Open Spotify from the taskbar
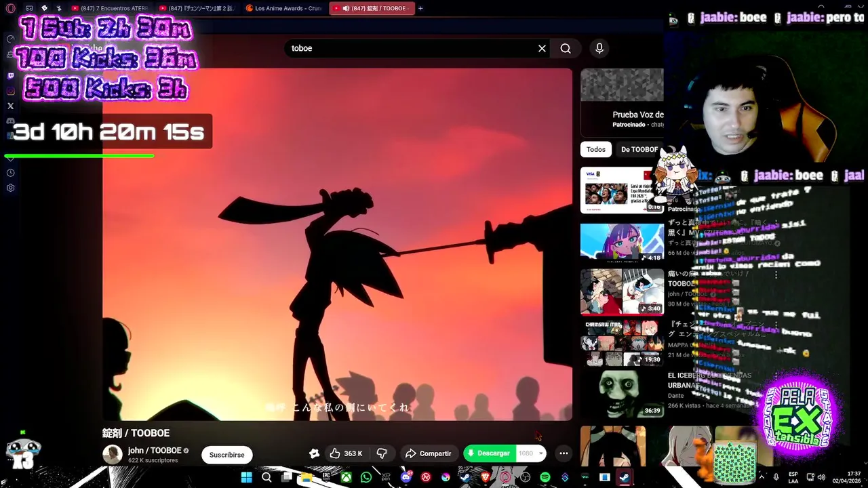868x488 pixels. (x=545, y=478)
